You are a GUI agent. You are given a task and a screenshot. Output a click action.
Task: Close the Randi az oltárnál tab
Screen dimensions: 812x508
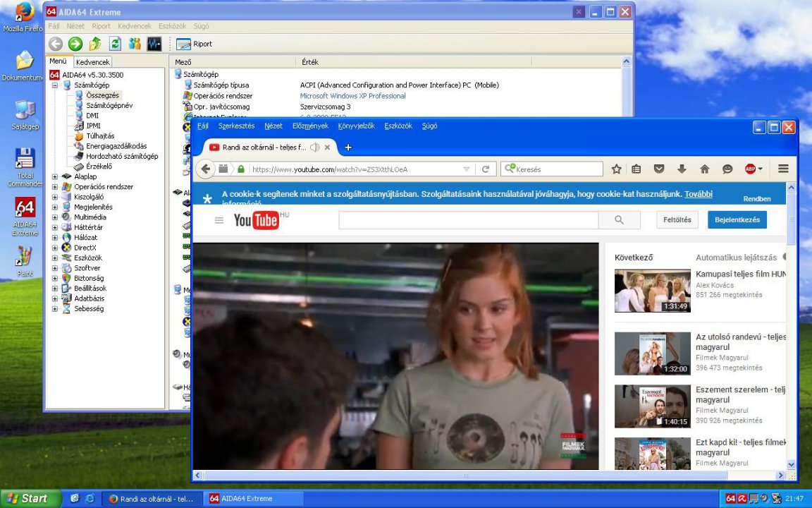pos(327,147)
